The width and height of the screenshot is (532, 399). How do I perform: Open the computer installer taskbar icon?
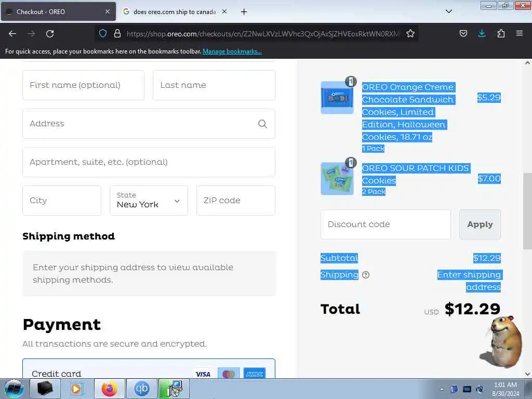coord(174,389)
